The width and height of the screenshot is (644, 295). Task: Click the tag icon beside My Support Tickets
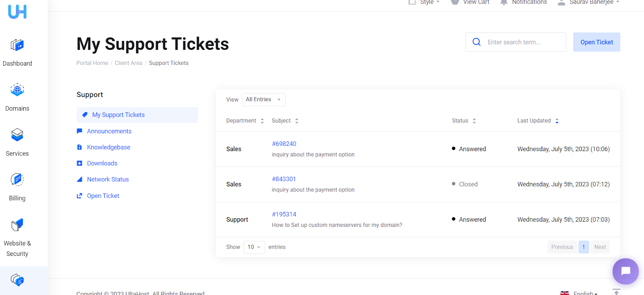point(85,115)
